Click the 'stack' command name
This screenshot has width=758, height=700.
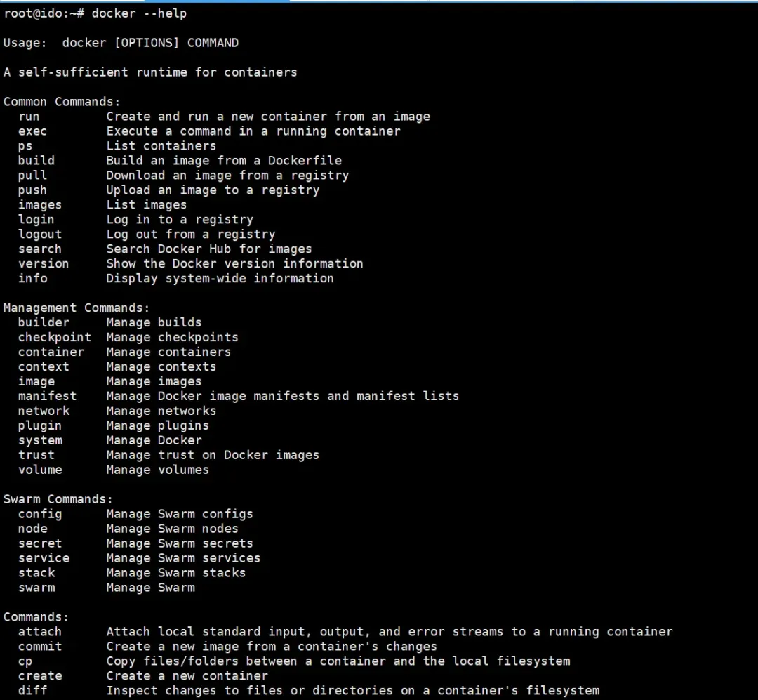[36, 573]
